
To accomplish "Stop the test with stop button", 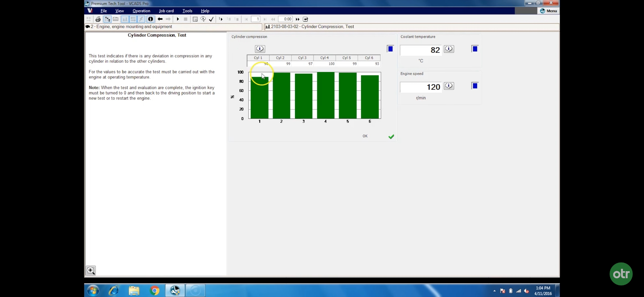I will point(186,19).
